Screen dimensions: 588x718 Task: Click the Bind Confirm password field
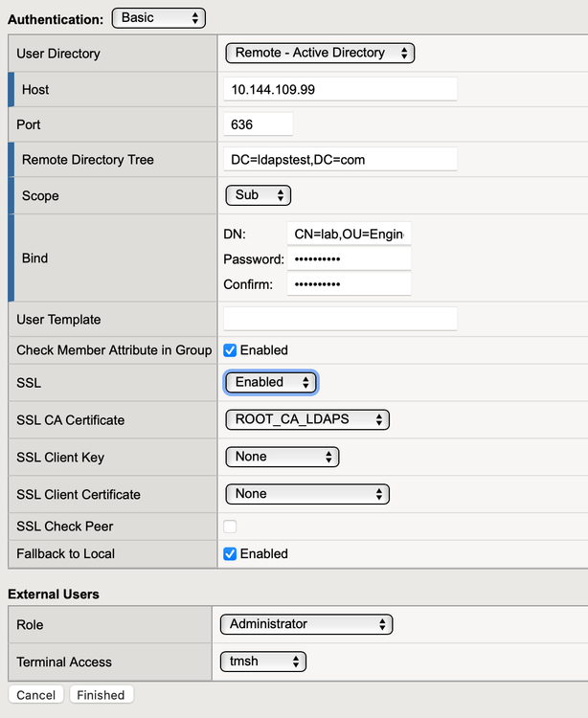pos(349,283)
